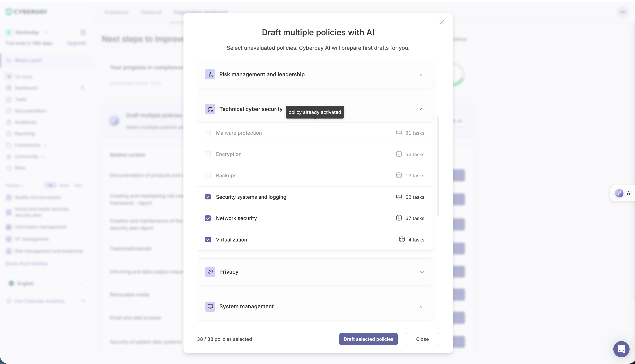Click the tasks icon beside Network security

[x=399, y=218]
